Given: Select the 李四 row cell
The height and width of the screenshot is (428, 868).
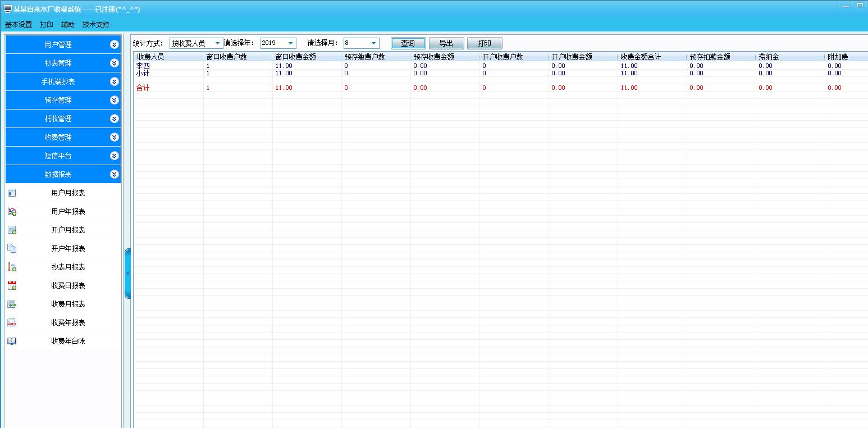Looking at the screenshot, I should 143,66.
